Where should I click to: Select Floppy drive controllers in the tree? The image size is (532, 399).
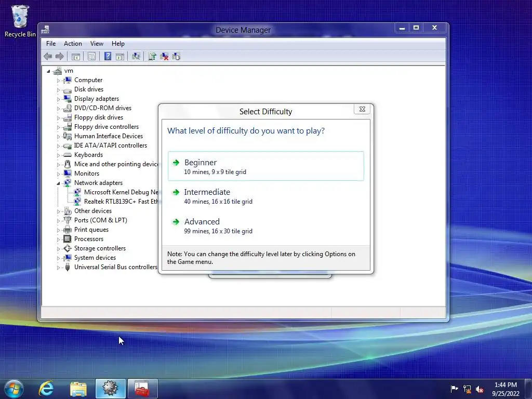(x=107, y=127)
